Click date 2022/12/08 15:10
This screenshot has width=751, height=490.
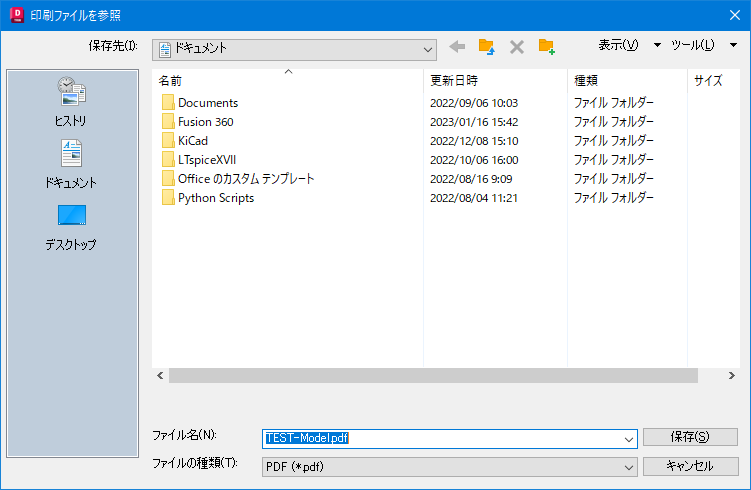pos(474,141)
